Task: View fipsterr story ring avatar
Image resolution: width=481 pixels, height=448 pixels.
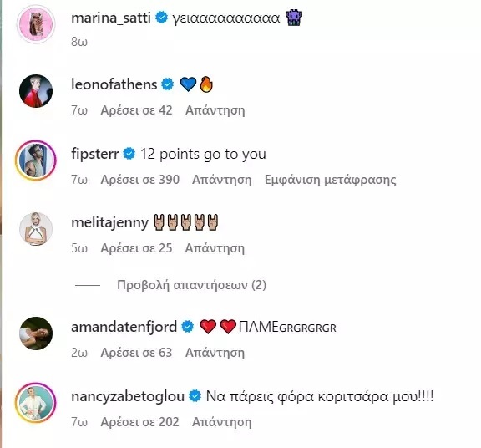Action: click(36, 160)
